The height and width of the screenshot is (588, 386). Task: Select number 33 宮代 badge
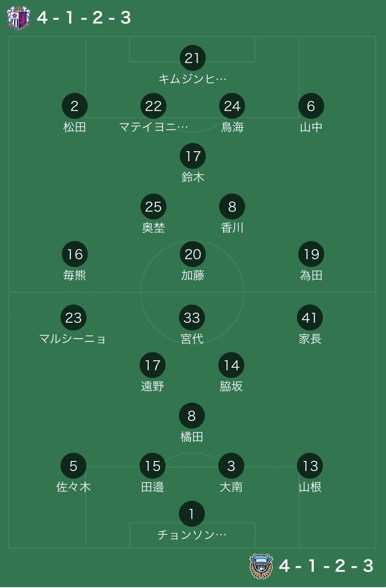192,318
